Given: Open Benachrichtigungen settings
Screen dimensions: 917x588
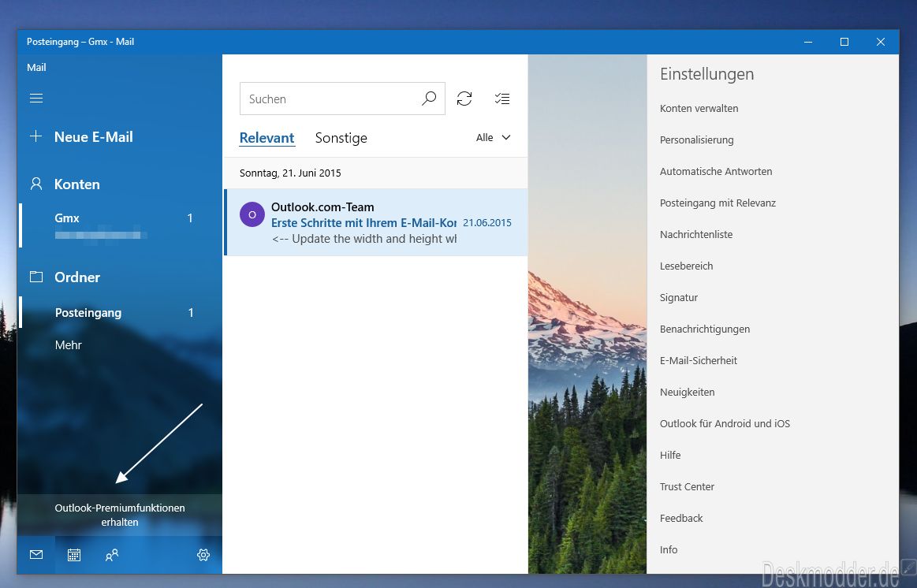Looking at the screenshot, I should coord(705,329).
